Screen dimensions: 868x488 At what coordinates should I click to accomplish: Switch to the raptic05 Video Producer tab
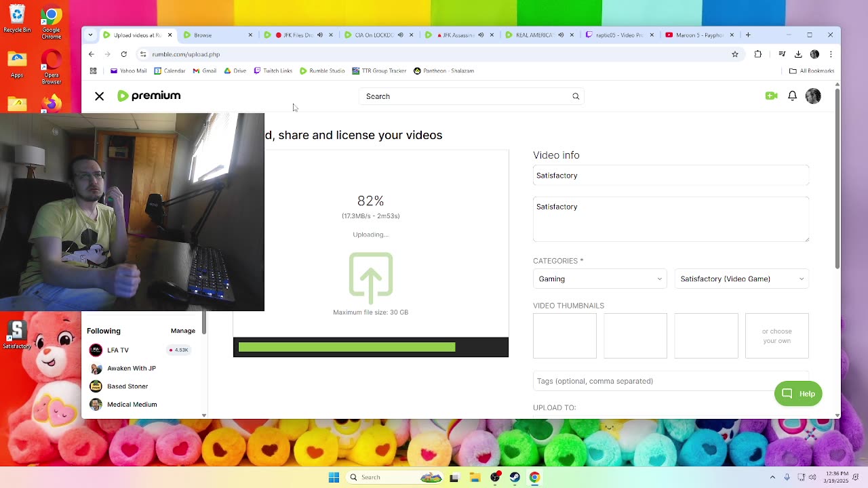click(619, 35)
